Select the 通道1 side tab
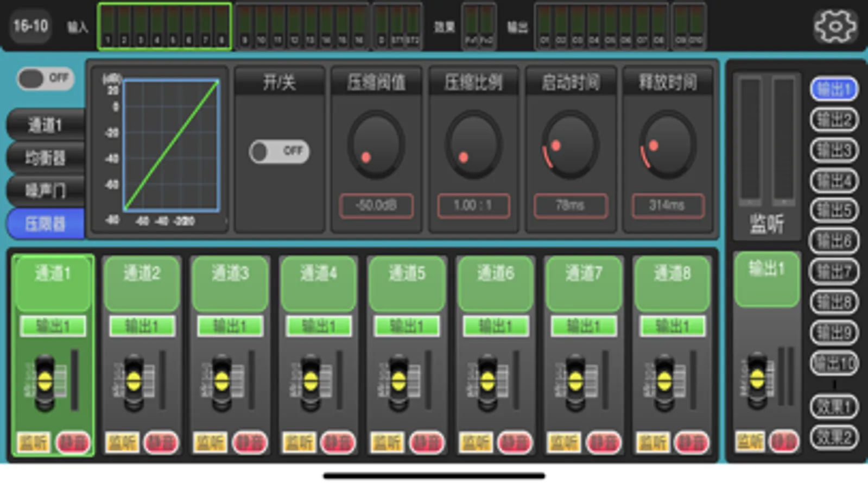The width and height of the screenshot is (868, 489). pyautogui.click(x=46, y=125)
